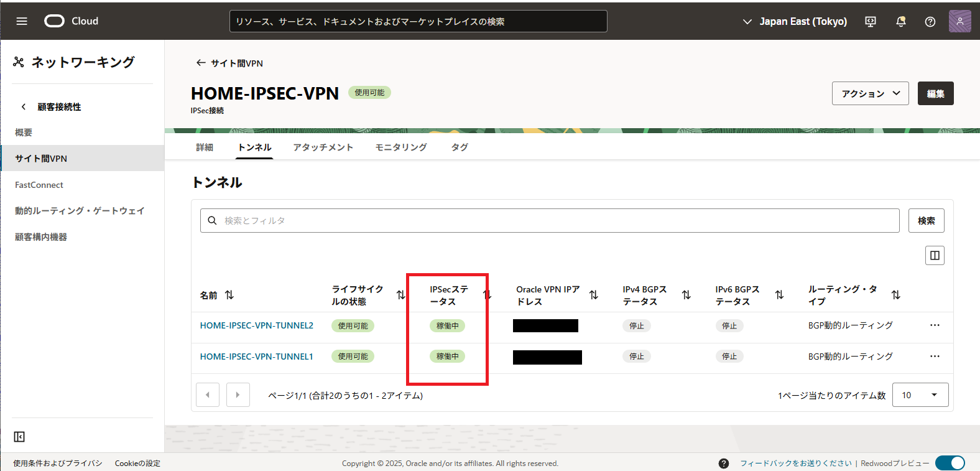980x471 pixels.
Task: Open the help question mark icon
Action: [930, 21]
